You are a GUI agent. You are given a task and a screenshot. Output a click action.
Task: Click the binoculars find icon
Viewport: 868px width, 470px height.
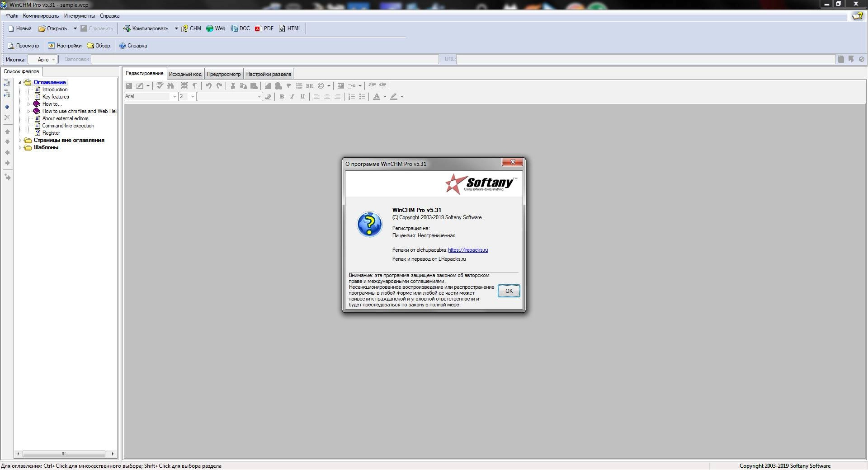[170, 86]
